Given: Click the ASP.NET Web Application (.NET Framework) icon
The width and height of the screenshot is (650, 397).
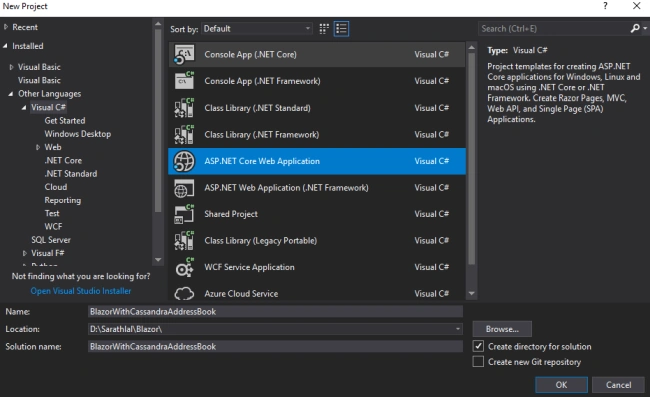Looking at the screenshot, I should coord(184,188).
